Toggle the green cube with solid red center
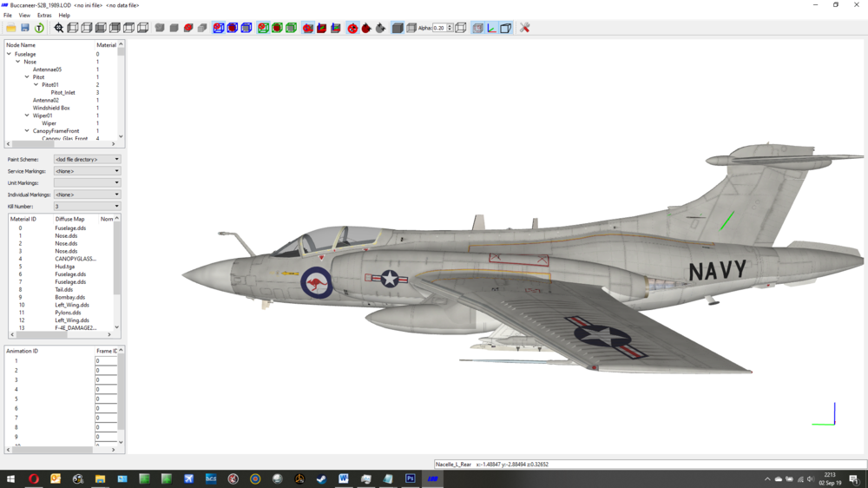Image resolution: width=868 pixels, height=488 pixels. [277, 28]
